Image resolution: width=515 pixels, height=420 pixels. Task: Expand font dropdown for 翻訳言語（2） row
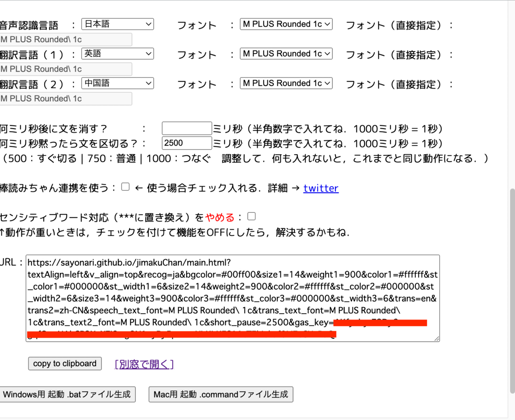point(286,83)
